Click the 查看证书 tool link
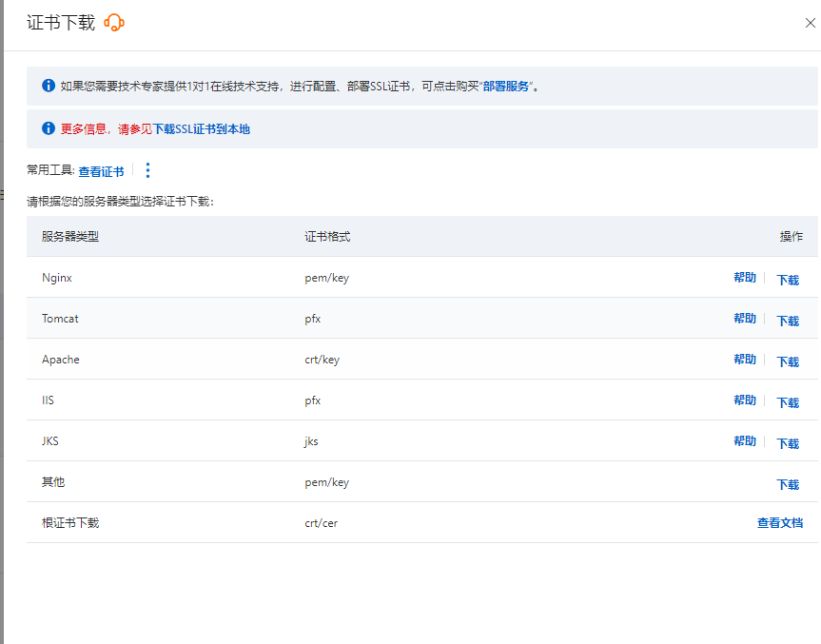Image resolution: width=821 pixels, height=644 pixels. pos(101,171)
